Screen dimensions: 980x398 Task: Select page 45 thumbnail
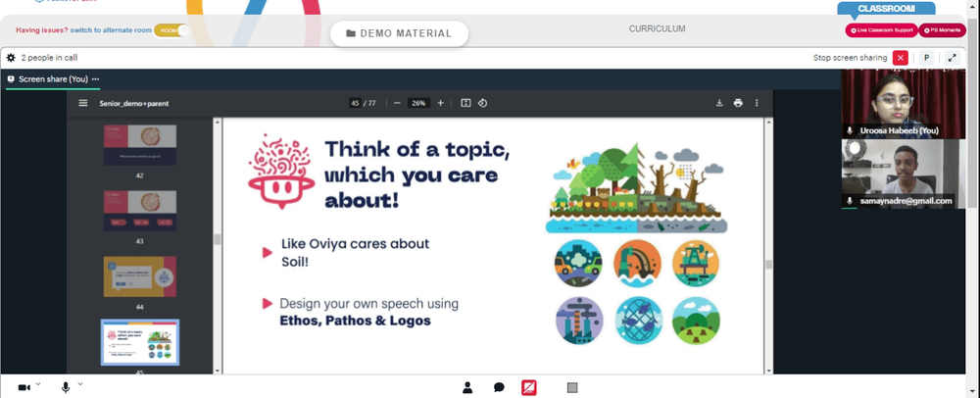tap(140, 342)
